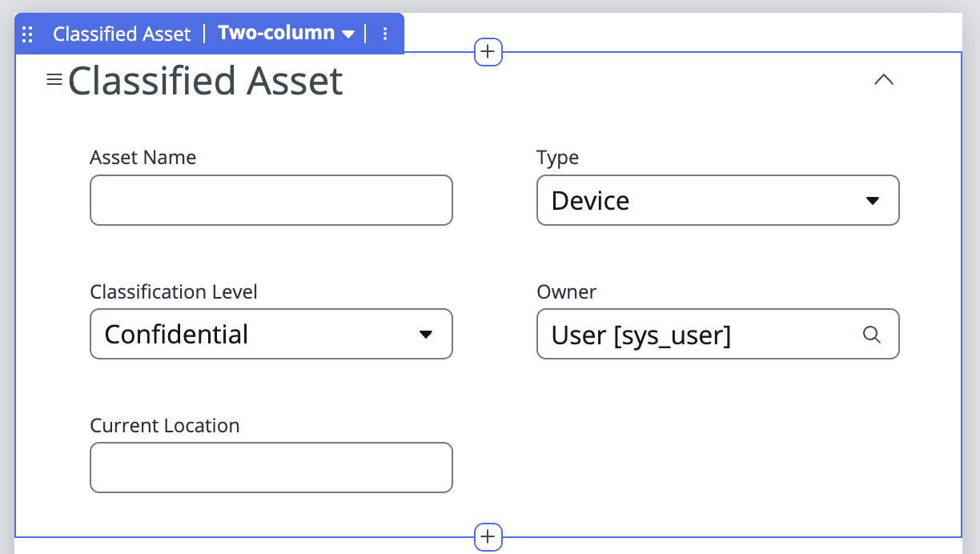This screenshot has height=554, width=980.
Task: Click the plus icon below the section
Action: click(488, 537)
